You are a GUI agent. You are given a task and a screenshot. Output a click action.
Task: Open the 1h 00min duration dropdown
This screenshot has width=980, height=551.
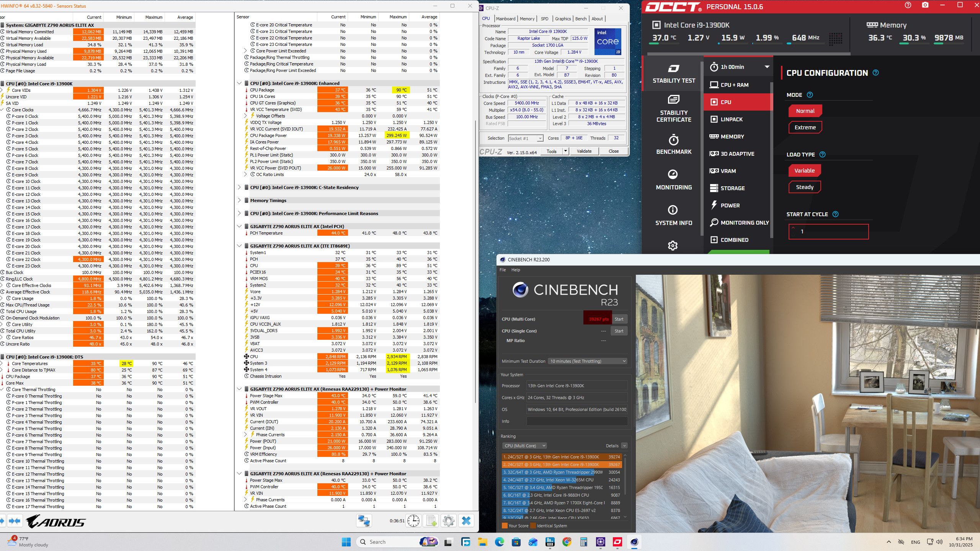click(x=739, y=67)
